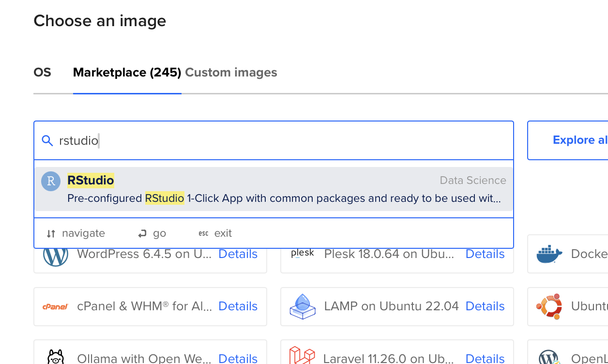
Task: Click the search magnifier icon
Action: pyautogui.click(x=47, y=141)
